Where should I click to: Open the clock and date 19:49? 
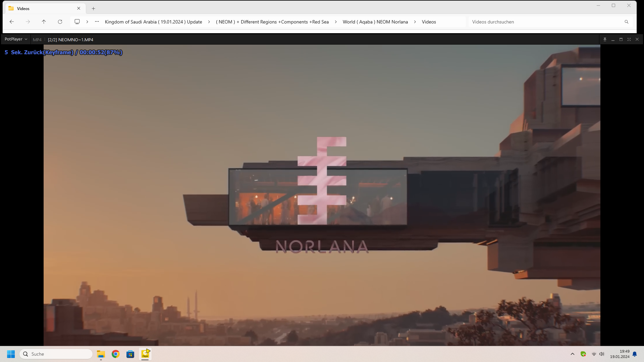(x=620, y=354)
